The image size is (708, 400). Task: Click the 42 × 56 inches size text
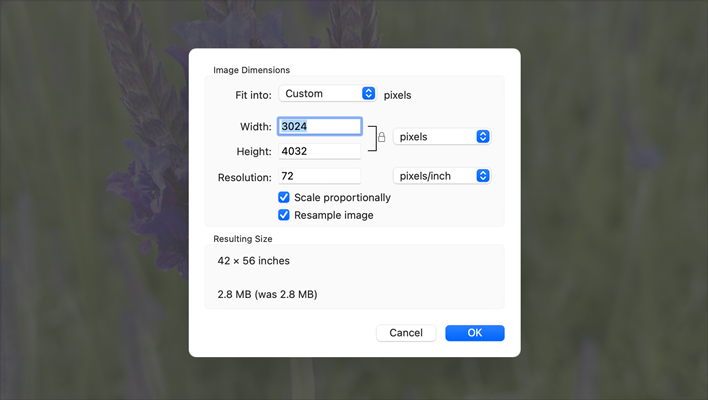[x=254, y=262]
